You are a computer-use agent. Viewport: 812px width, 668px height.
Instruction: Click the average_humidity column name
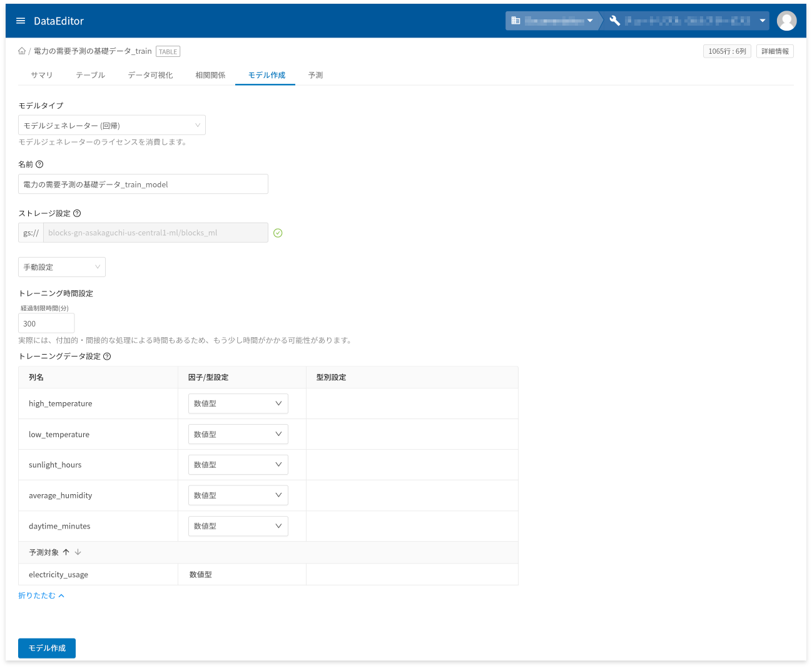pyautogui.click(x=60, y=495)
